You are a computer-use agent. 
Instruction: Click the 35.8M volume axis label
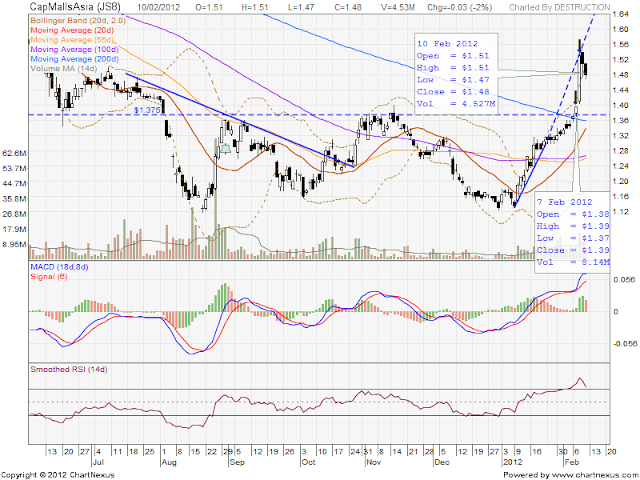coord(14,199)
